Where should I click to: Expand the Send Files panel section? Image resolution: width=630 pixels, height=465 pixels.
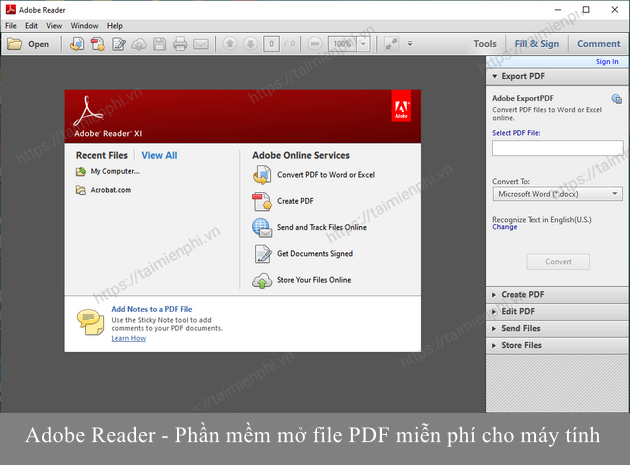click(558, 328)
